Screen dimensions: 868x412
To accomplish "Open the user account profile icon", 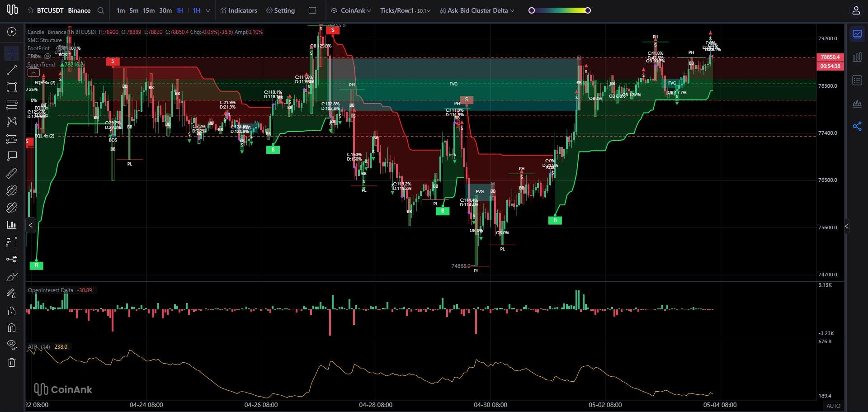I will pyautogui.click(x=856, y=10).
